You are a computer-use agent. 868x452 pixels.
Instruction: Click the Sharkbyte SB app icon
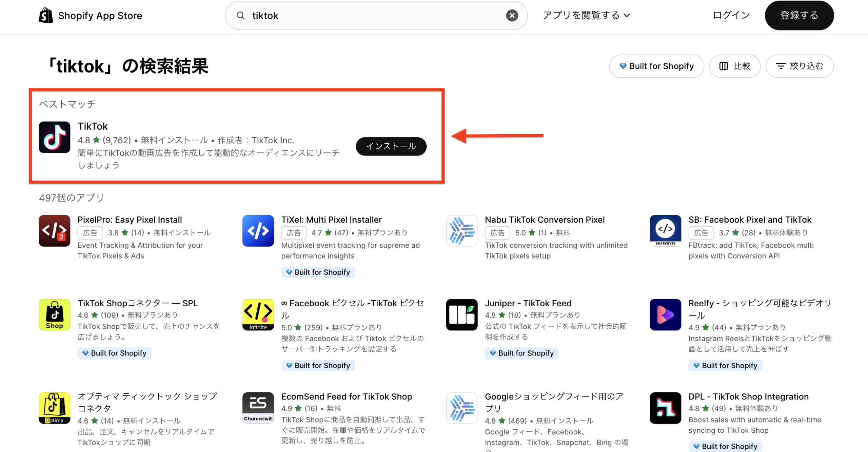665,231
